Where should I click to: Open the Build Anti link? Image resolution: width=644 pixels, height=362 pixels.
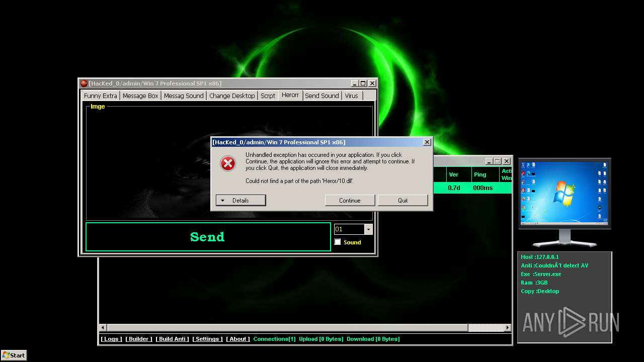coord(172,339)
